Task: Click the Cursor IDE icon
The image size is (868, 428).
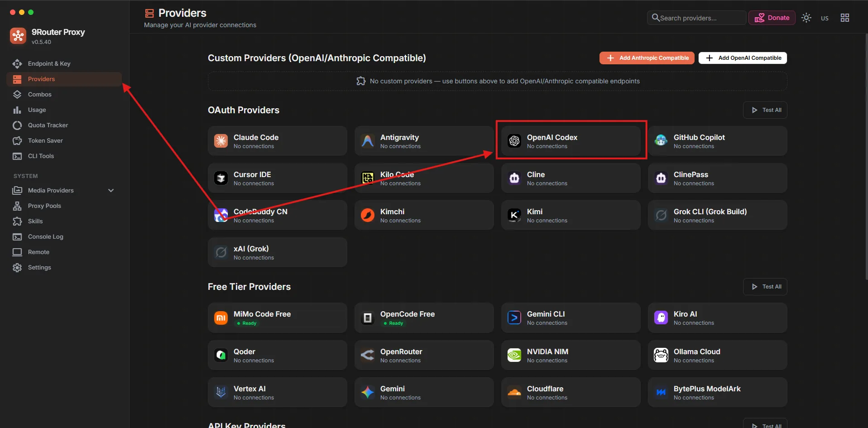Action: pos(221,178)
